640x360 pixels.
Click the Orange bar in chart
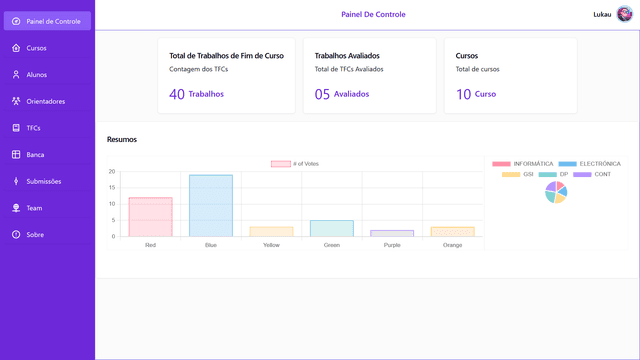coord(453,231)
